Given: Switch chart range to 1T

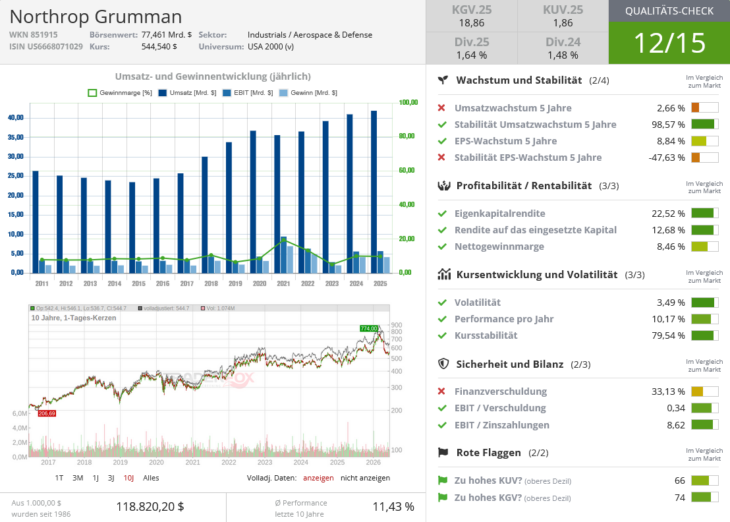Looking at the screenshot, I should tap(59, 478).
